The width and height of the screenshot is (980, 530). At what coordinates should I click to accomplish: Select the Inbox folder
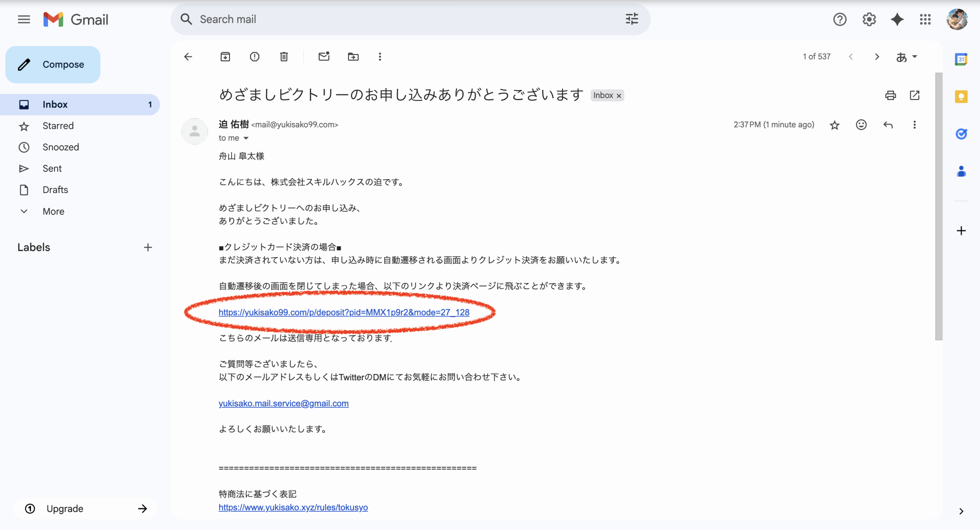[80, 105]
